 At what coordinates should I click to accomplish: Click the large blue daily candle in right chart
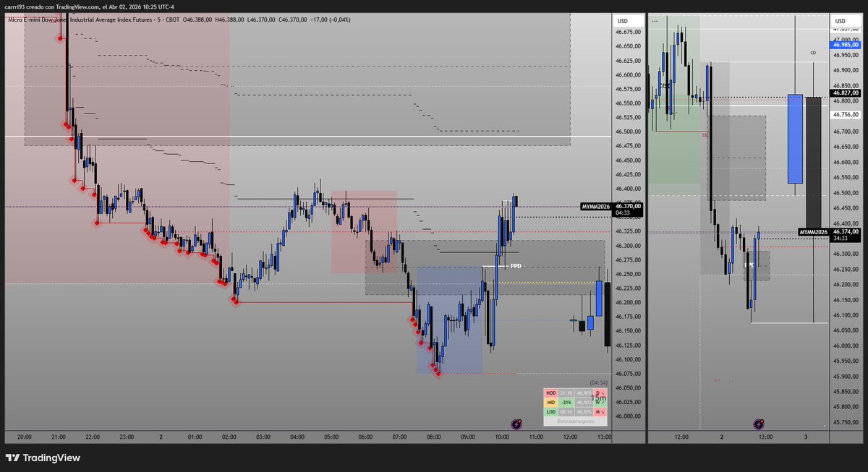(x=795, y=139)
